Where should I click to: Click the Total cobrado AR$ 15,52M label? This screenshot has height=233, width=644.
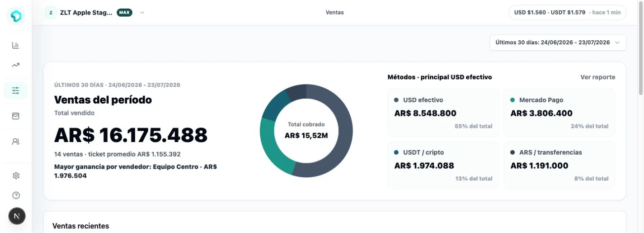coord(306,130)
